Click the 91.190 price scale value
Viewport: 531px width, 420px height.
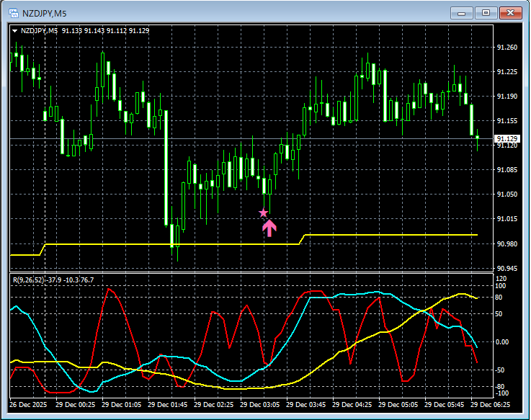coord(507,97)
